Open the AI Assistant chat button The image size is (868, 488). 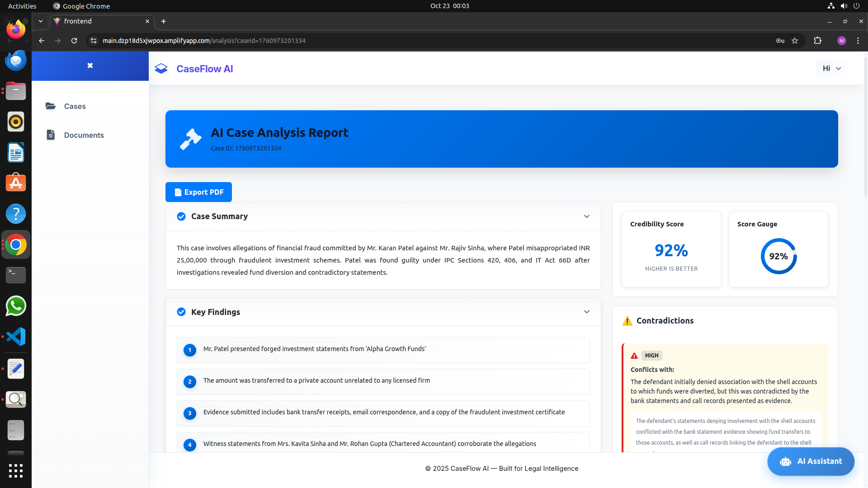811,461
